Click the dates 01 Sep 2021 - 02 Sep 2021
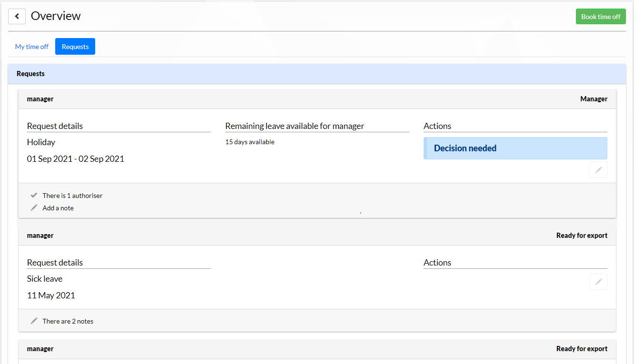The width and height of the screenshot is (634, 364). [x=76, y=159]
